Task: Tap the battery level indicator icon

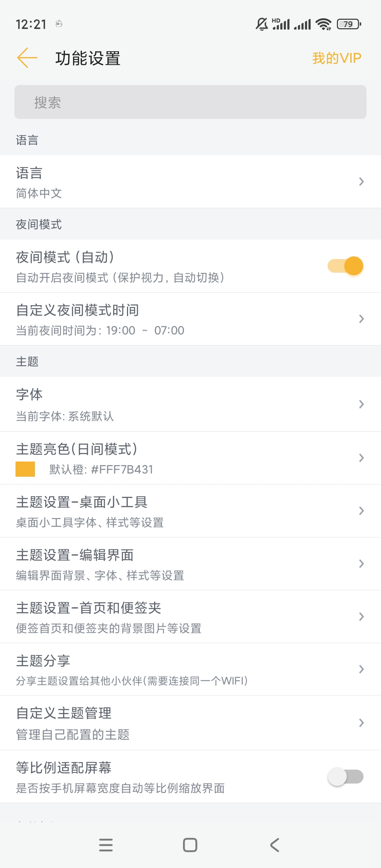Action: [x=349, y=24]
